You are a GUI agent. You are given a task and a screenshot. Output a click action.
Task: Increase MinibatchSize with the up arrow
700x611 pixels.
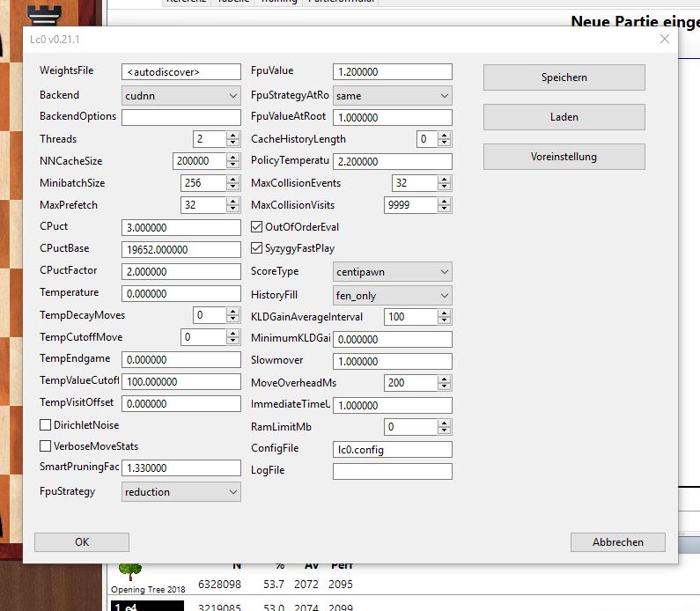pyautogui.click(x=232, y=179)
